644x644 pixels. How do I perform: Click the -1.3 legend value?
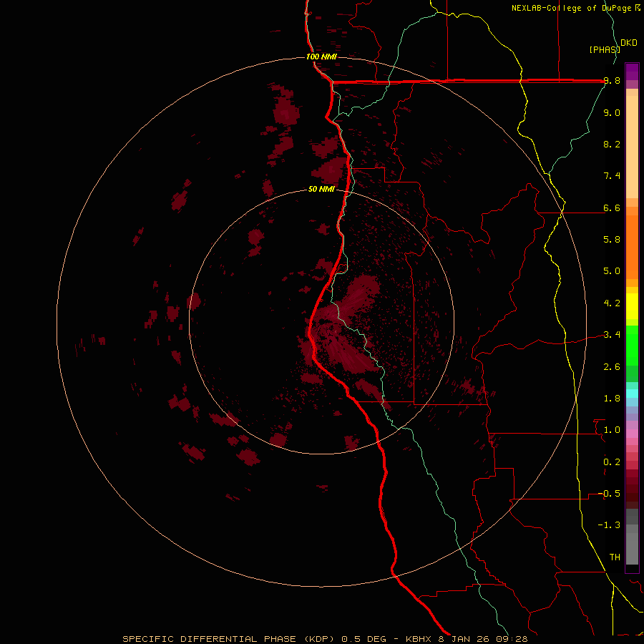(609, 525)
